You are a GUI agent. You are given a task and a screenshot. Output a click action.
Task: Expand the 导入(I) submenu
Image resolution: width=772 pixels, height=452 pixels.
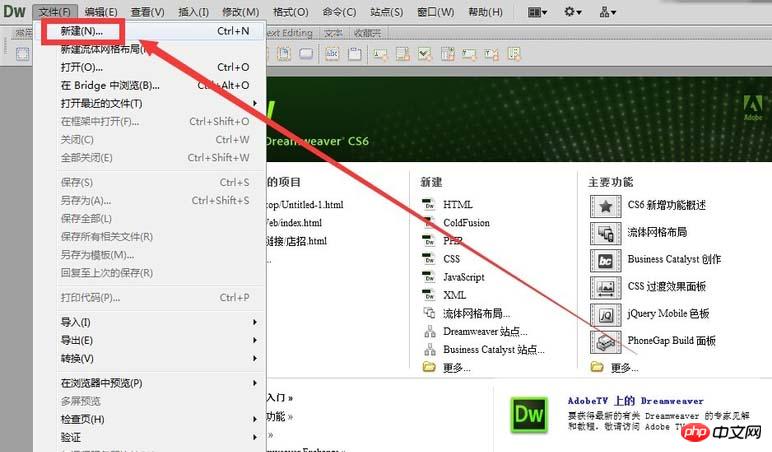tap(150, 322)
